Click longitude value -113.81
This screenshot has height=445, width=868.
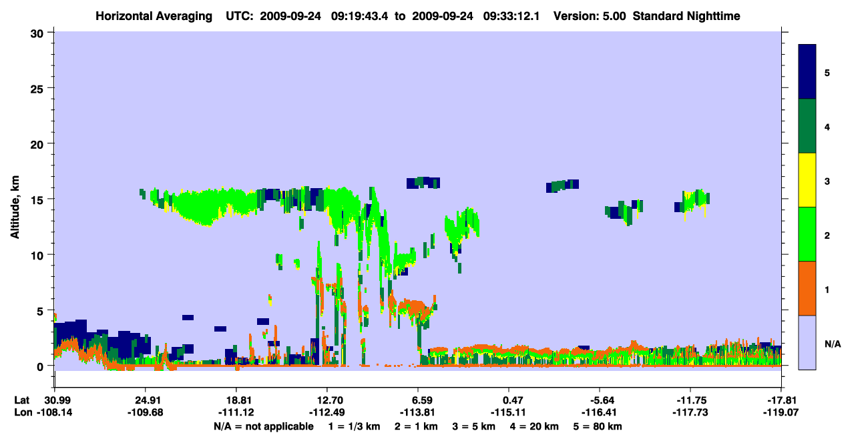[417, 412]
